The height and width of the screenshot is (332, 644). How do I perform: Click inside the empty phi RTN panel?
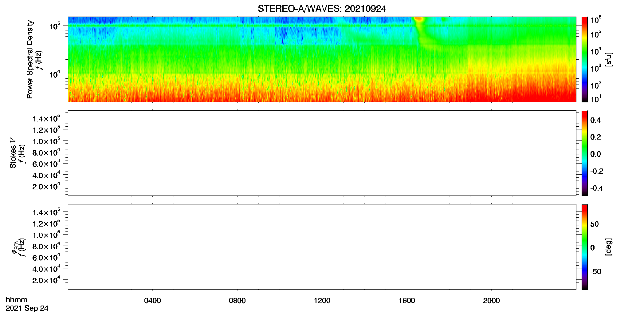322,247
